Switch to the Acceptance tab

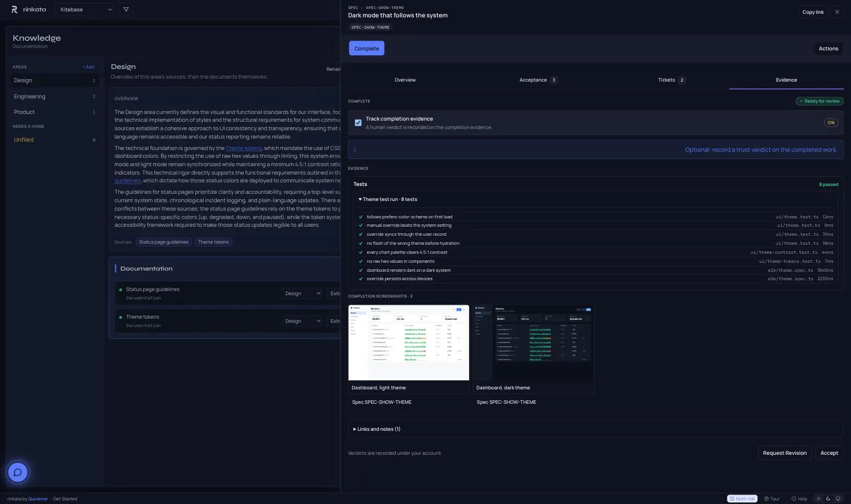tap(538, 80)
